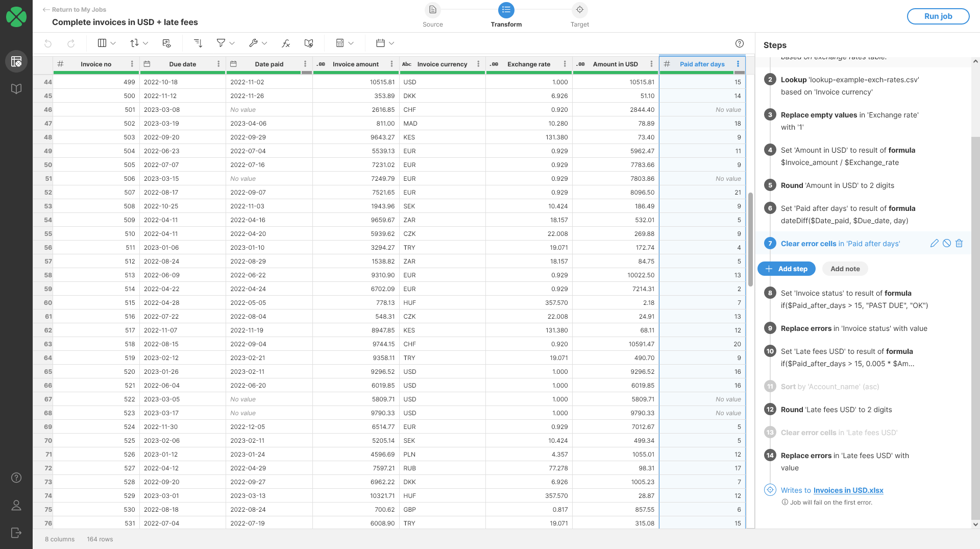Open the Paid after days column menu
980x549 pixels.
[x=738, y=64]
